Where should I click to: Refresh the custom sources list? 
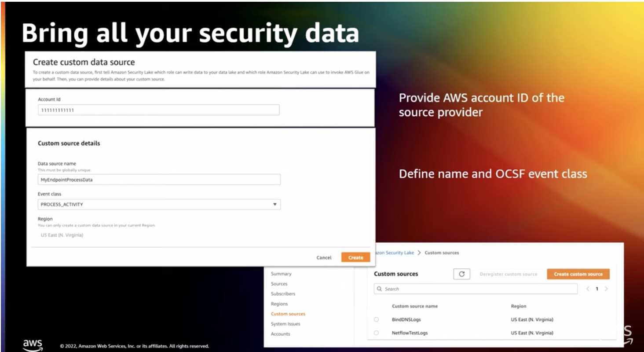(461, 274)
